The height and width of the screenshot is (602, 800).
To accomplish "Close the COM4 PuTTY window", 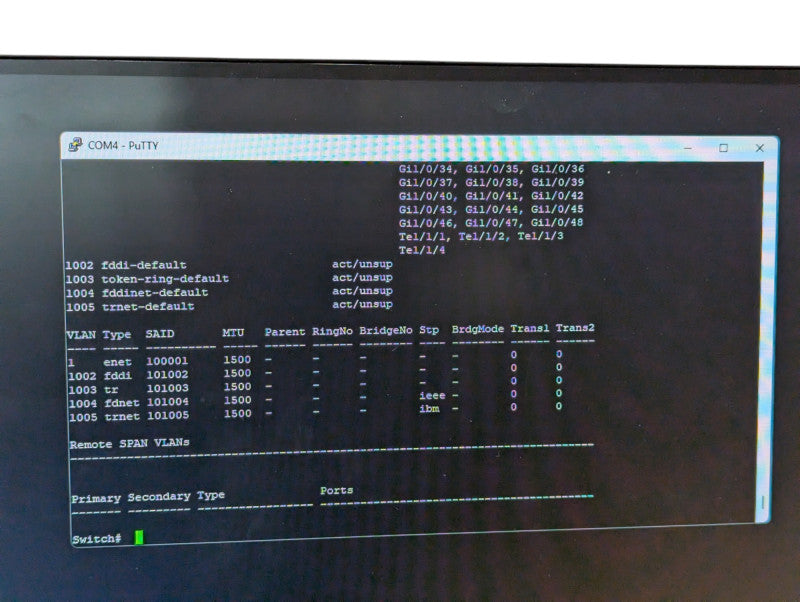I will tap(760, 148).
